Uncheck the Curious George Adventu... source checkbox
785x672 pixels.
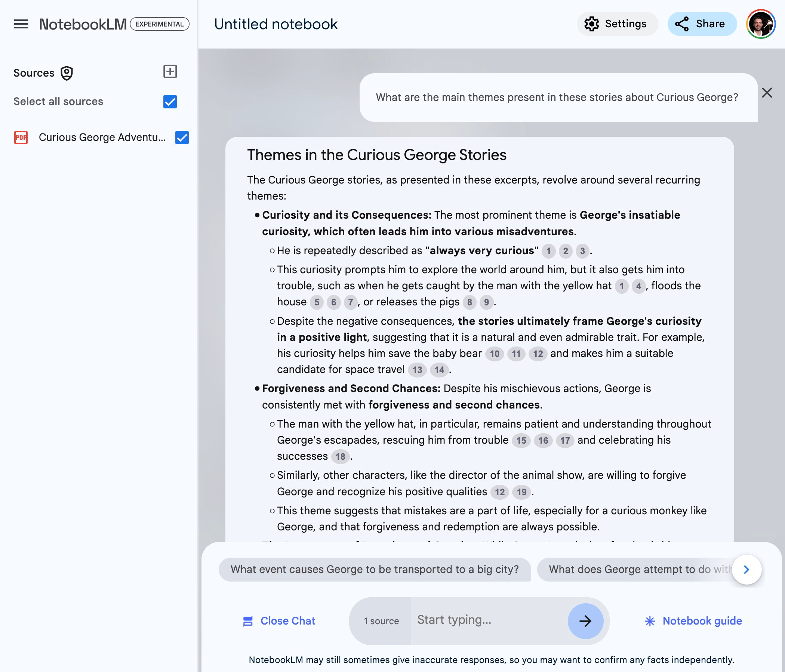point(182,137)
